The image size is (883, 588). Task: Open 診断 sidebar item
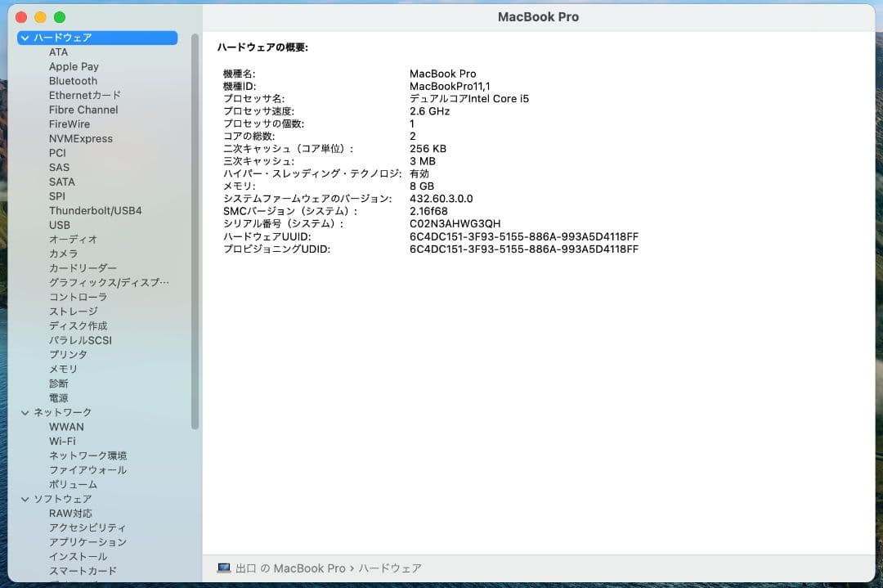pos(59,384)
